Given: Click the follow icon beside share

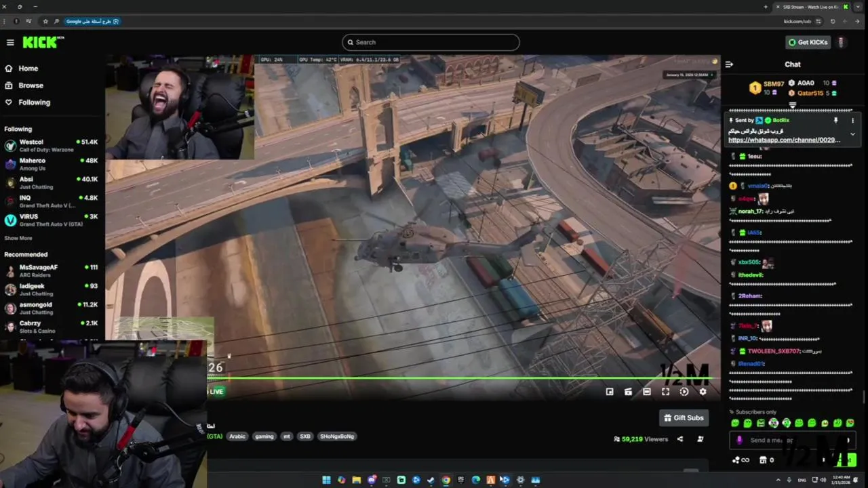Looking at the screenshot, I should click(x=701, y=439).
